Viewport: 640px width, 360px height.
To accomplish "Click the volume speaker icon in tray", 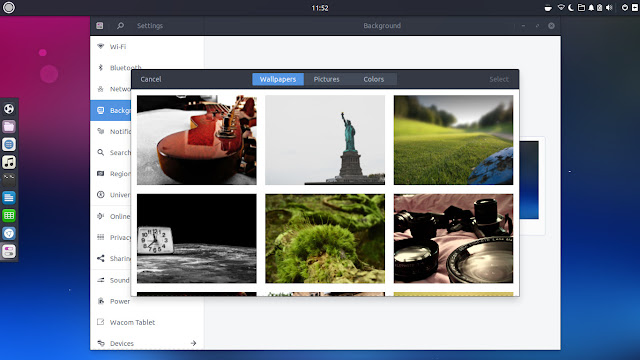I will 609,7.
